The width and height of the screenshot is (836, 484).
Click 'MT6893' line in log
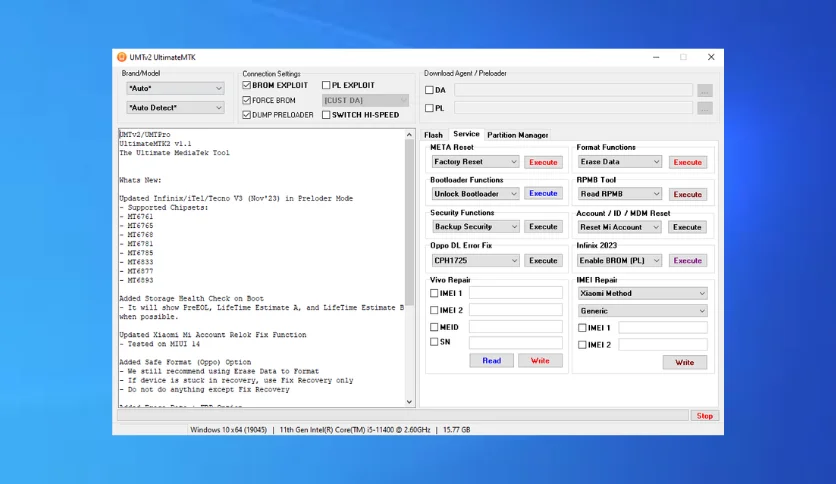click(x=140, y=280)
